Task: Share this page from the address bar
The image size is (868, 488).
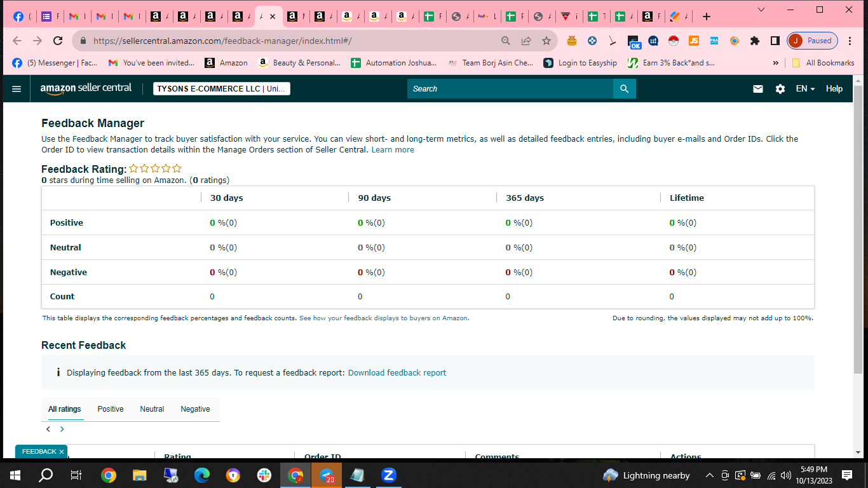Action: click(526, 41)
